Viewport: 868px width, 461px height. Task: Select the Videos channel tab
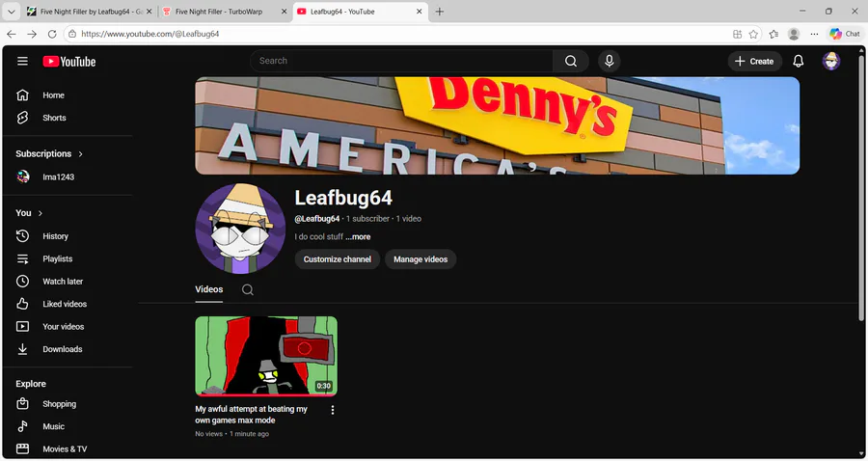209,289
